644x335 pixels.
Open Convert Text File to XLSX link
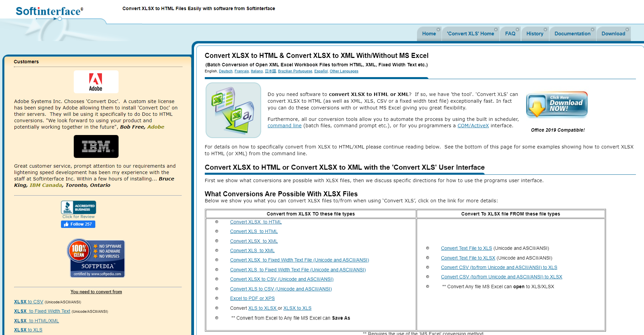click(x=468, y=258)
